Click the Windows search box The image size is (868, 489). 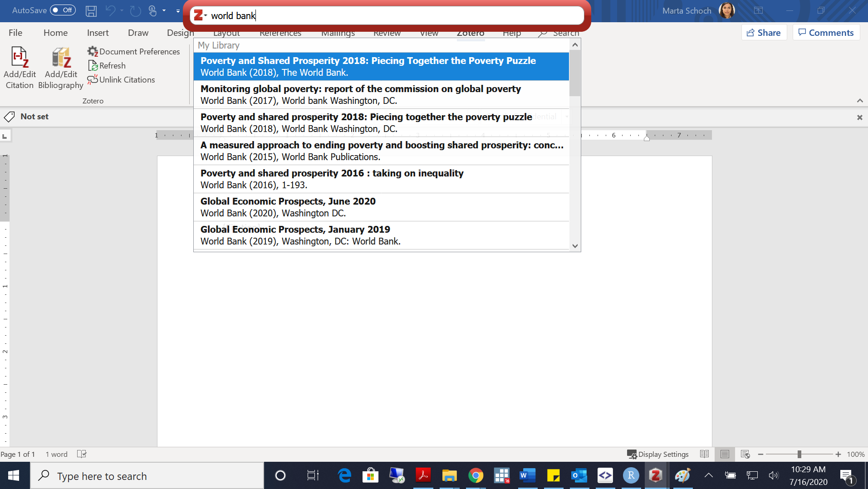click(x=147, y=476)
